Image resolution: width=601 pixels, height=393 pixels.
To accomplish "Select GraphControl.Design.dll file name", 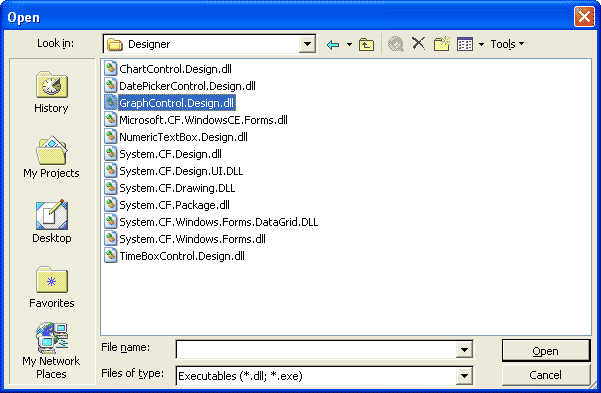I will pyautogui.click(x=176, y=103).
